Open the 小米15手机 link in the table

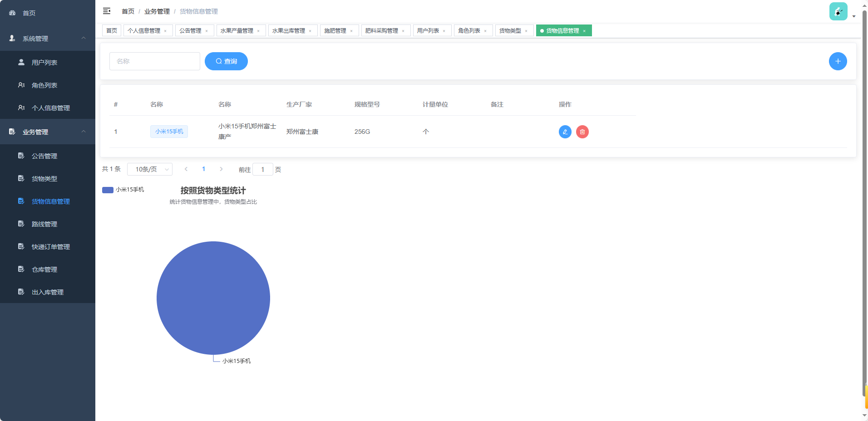pos(169,132)
